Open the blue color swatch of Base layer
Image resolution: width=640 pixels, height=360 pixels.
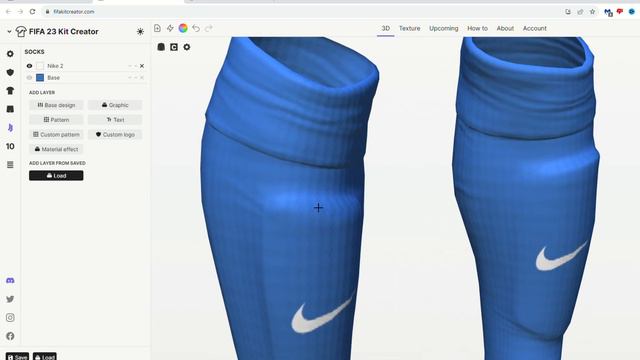(x=40, y=78)
